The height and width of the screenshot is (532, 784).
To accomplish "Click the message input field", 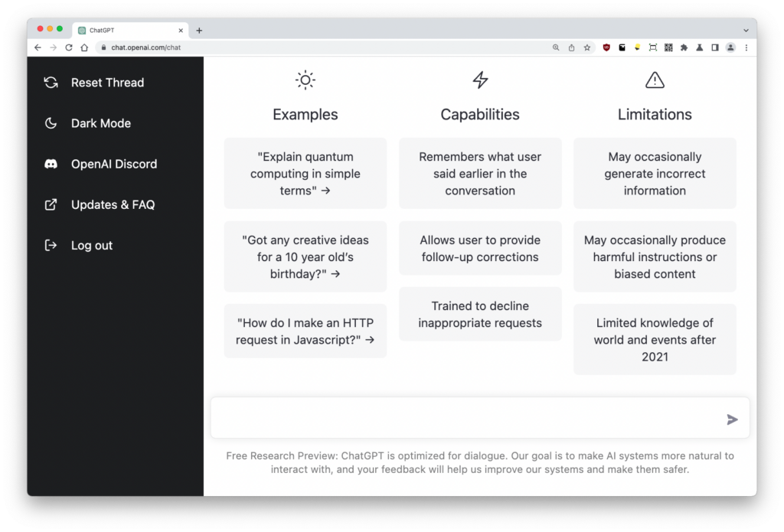I will pos(467,419).
